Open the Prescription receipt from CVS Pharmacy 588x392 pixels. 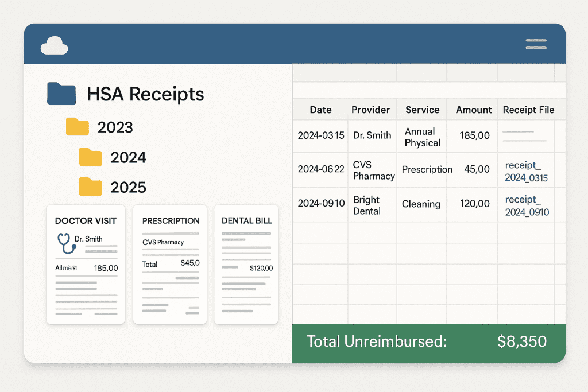(x=170, y=264)
